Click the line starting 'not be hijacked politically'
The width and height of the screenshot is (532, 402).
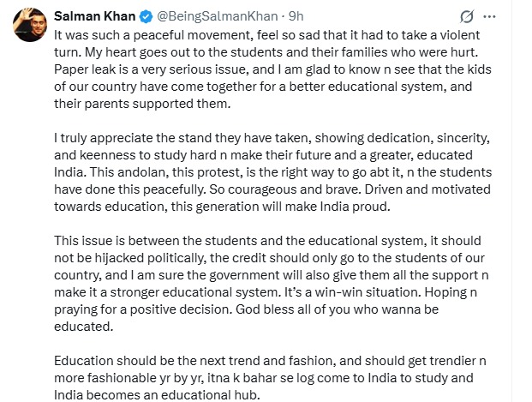(x=269, y=258)
